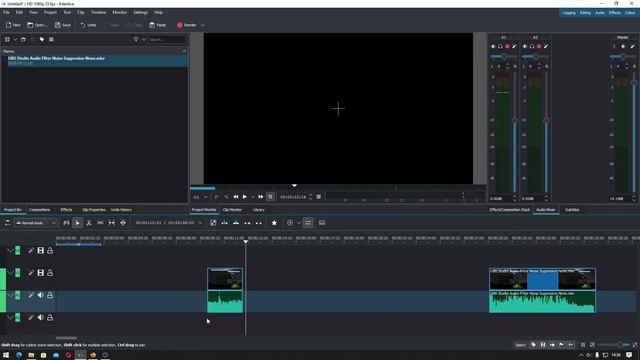Select the Spacer tool
Viewport: 640px width, 360px height.
(x=111, y=223)
